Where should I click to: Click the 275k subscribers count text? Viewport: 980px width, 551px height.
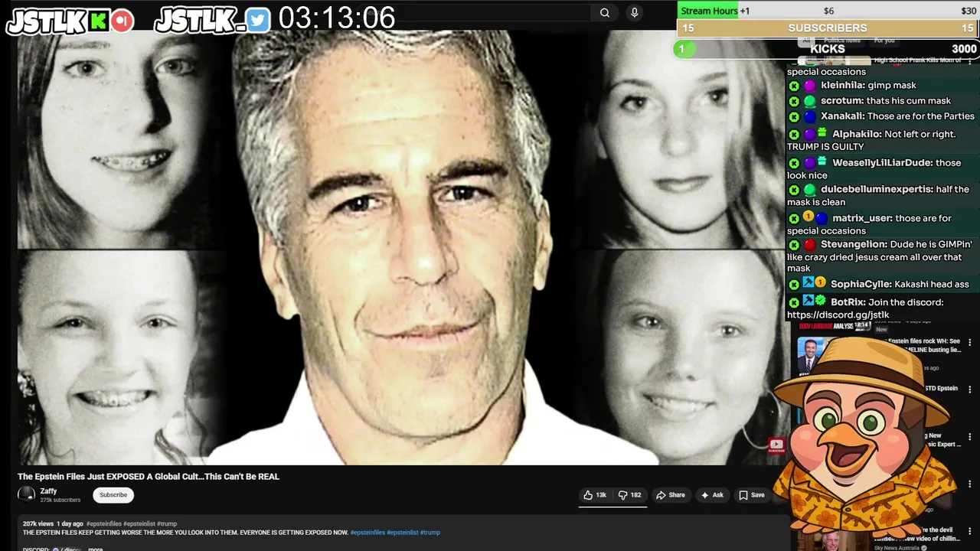click(60, 500)
